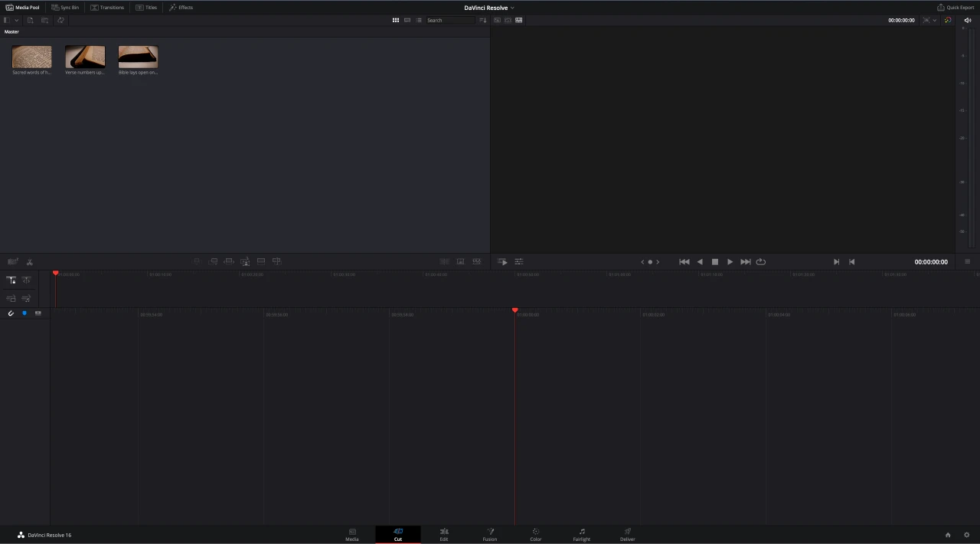Image resolution: width=980 pixels, height=544 pixels.
Task: Click the timeline view options icon
Action: coord(519,261)
